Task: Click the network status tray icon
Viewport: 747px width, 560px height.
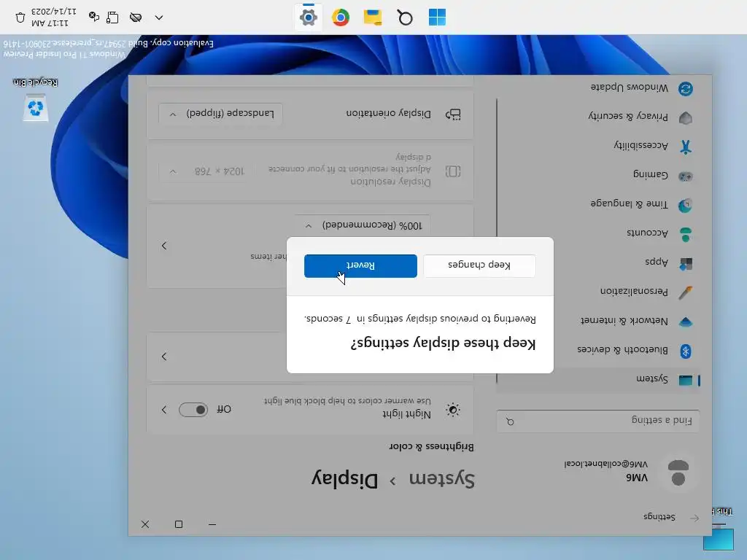Action: [x=113, y=17]
